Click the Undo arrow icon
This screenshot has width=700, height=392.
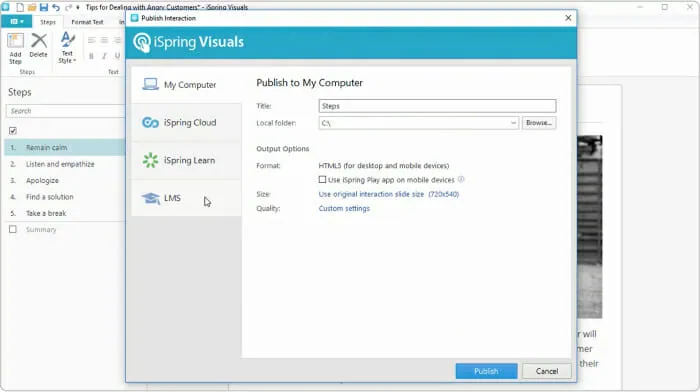click(56, 7)
